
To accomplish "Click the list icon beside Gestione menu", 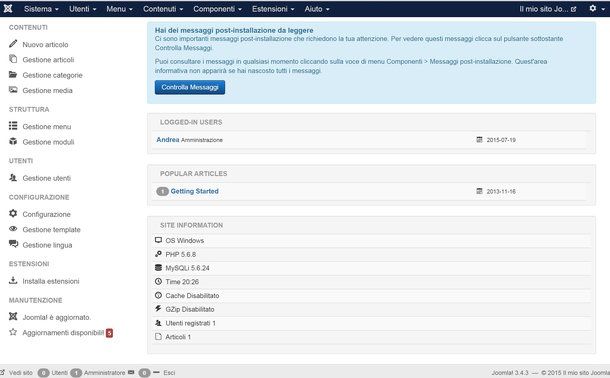I will coord(13,126).
